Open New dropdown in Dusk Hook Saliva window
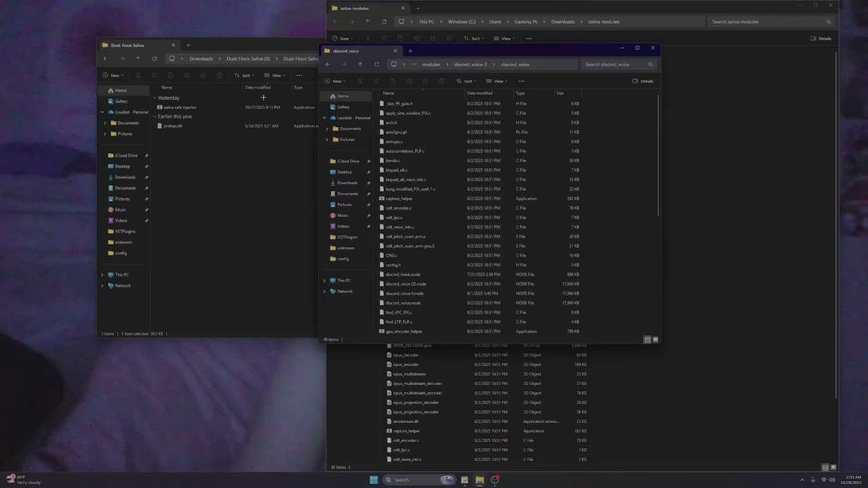 point(113,75)
